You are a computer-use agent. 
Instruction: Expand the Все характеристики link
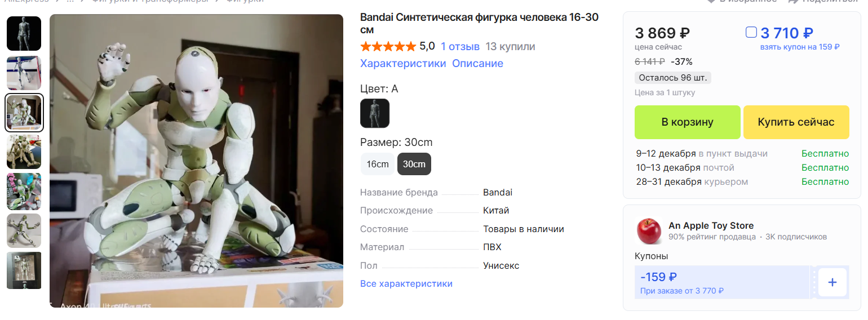pyautogui.click(x=406, y=283)
